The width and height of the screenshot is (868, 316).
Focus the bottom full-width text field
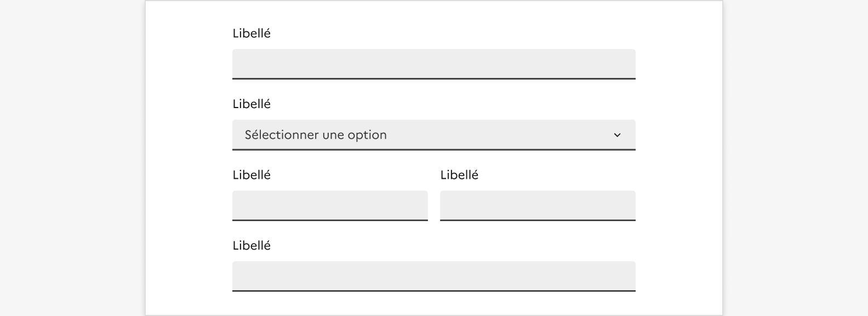[x=433, y=275]
